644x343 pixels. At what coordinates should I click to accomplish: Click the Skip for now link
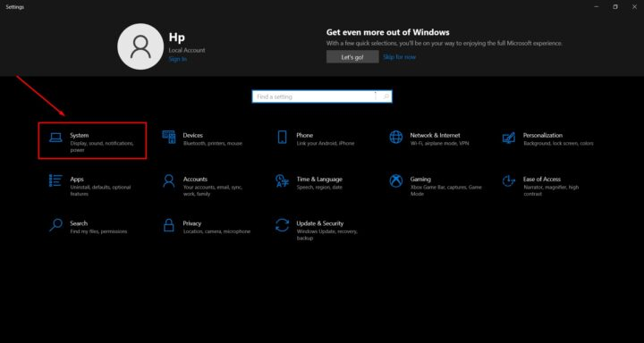(x=399, y=57)
